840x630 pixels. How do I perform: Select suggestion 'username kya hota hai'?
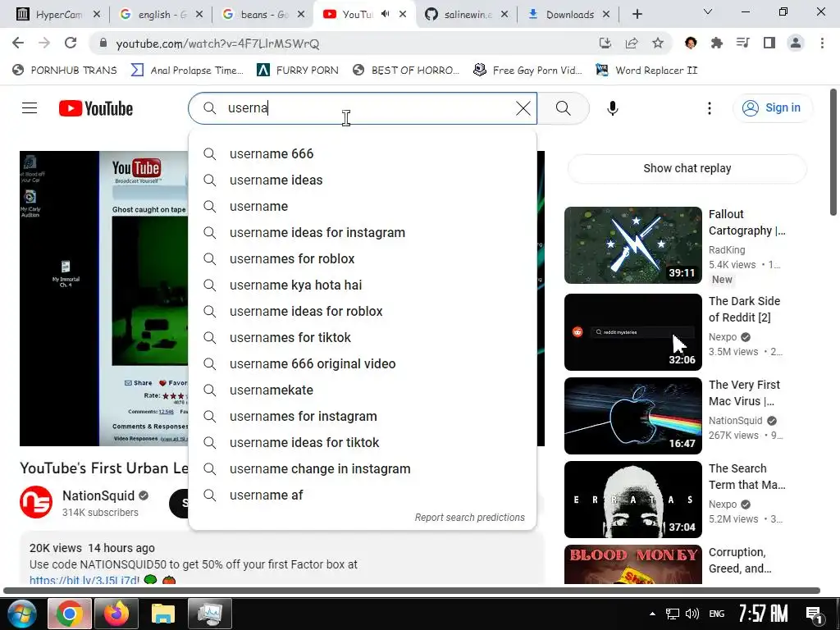(362, 285)
